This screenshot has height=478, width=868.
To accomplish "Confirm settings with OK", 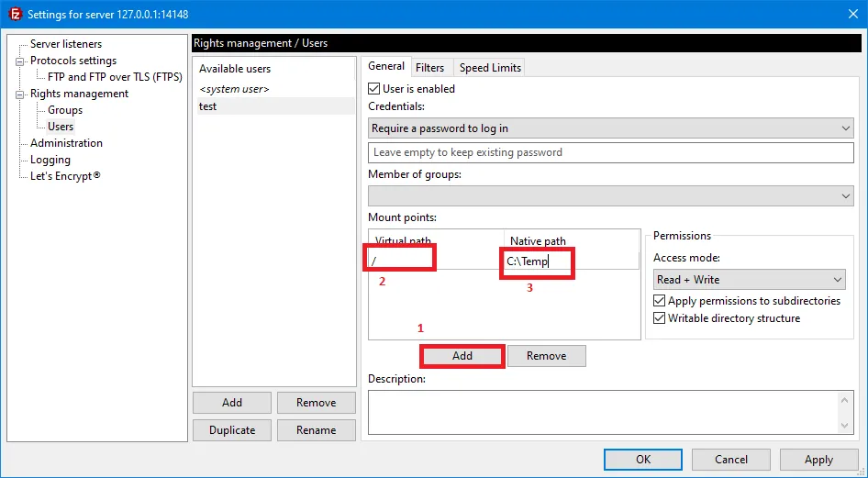I will coord(643,459).
